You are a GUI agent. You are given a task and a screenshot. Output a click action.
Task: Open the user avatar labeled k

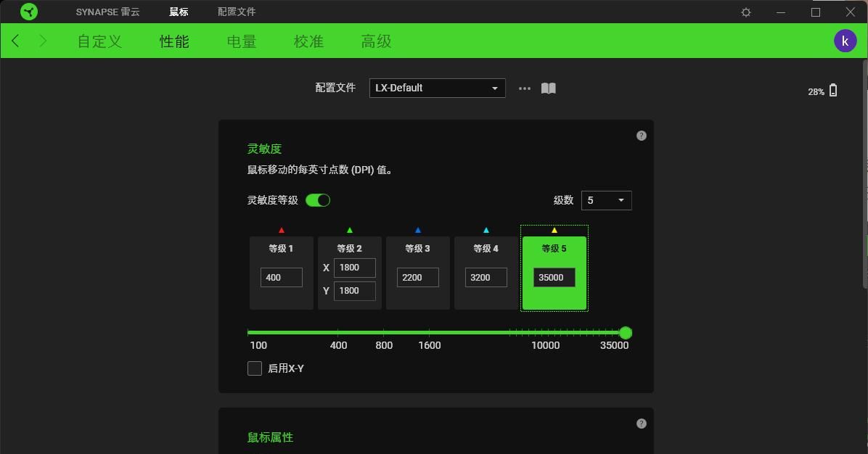846,41
